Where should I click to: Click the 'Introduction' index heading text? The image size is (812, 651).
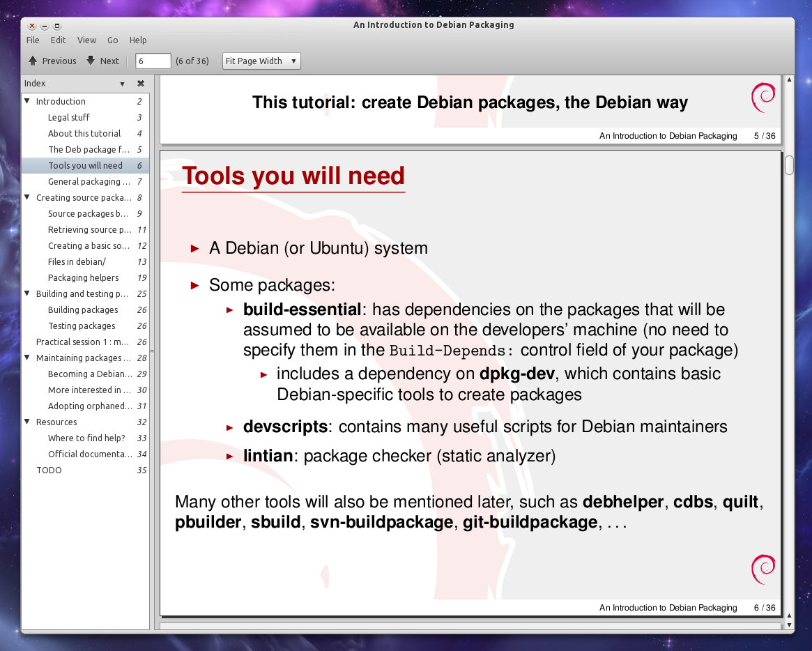pos(61,102)
